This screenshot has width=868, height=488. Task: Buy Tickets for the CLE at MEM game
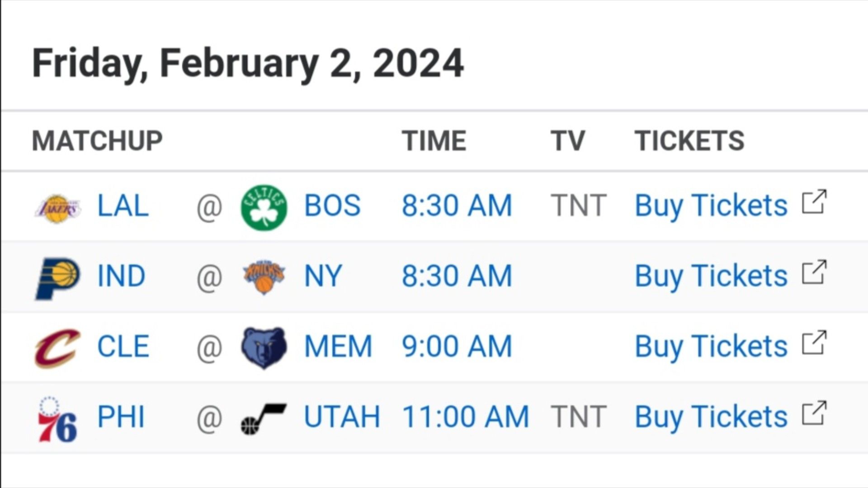tap(711, 347)
